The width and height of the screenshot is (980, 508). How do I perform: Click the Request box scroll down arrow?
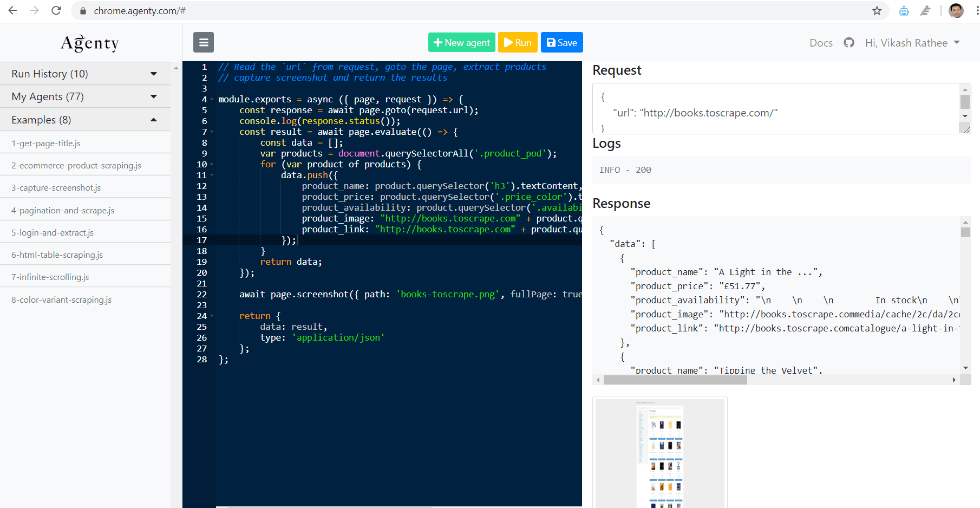(x=965, y=116)
